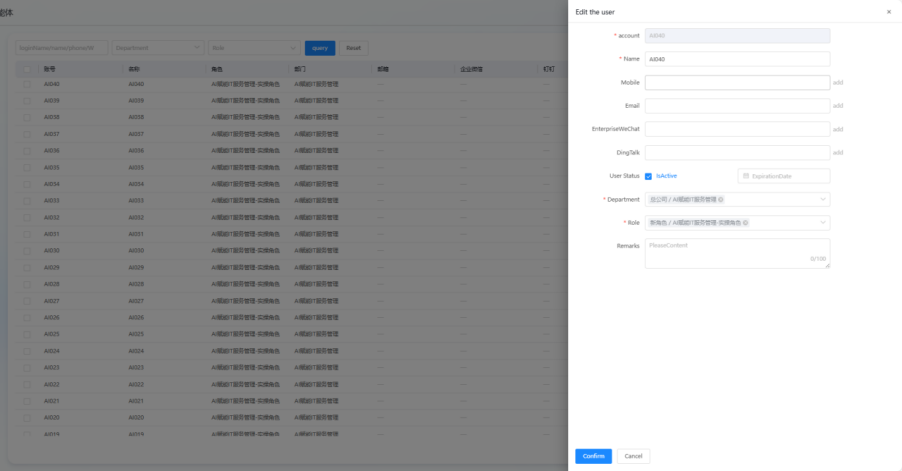The image size is (902, 471).
Task: Remove the selected Department tag
Action: click(721, 200)
